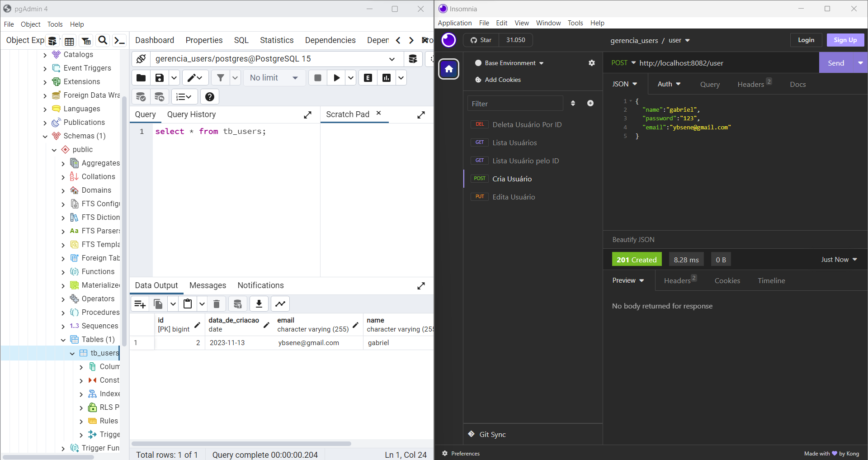
Task: Switch to the Timeline tab in Insomnia
Action: click(771, 280)
